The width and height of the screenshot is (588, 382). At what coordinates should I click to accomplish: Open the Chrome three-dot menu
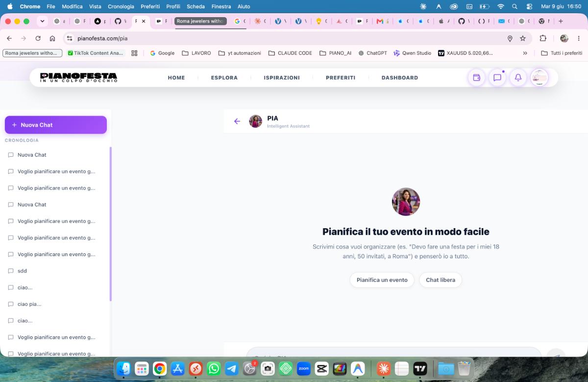click(x=580, y=38)
